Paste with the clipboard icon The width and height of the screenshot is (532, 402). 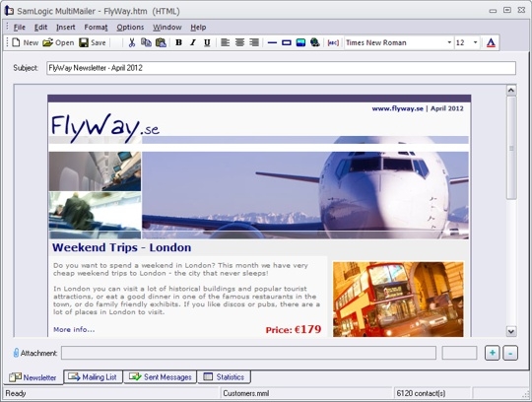click(x=161, y=42)
